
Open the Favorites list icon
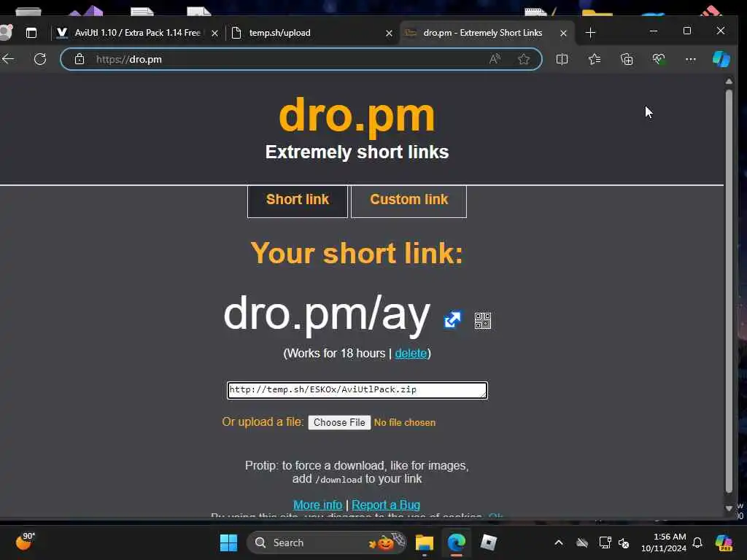click(x=595, y=59)
